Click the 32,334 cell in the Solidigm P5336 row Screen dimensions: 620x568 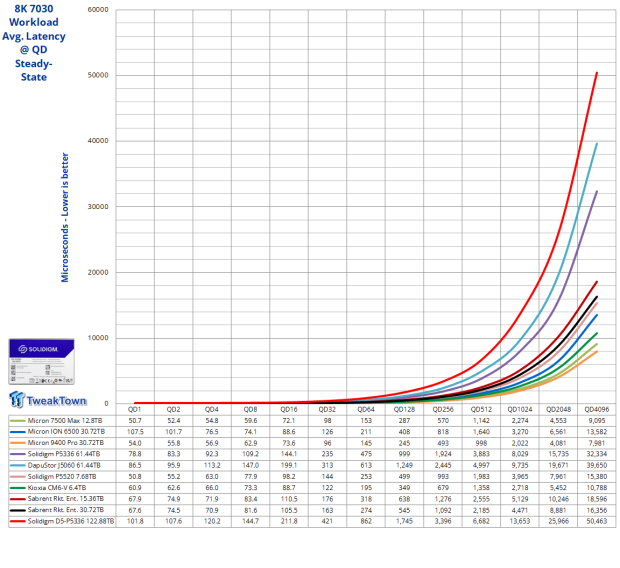coord(597,454)
